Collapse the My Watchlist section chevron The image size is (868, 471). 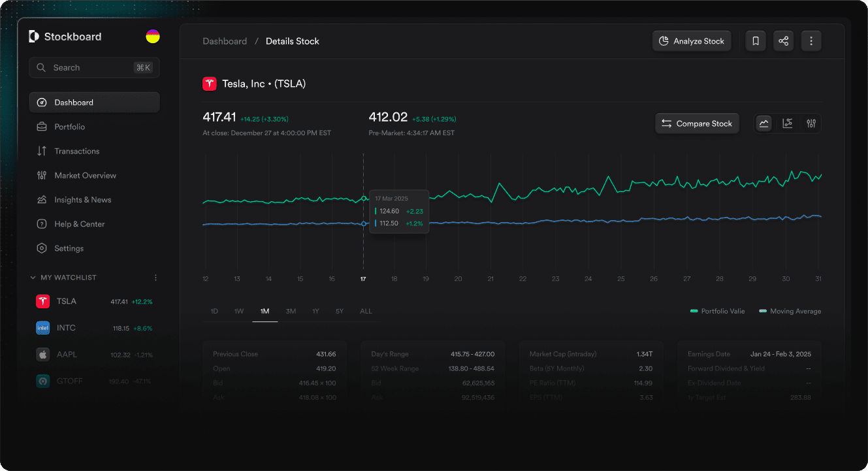(33, 278)
